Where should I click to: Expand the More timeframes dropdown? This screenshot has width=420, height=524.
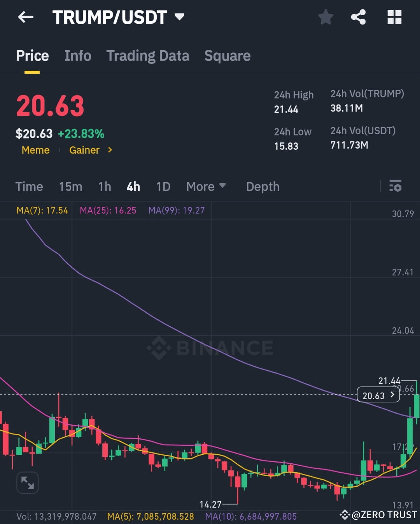point(206,187)
